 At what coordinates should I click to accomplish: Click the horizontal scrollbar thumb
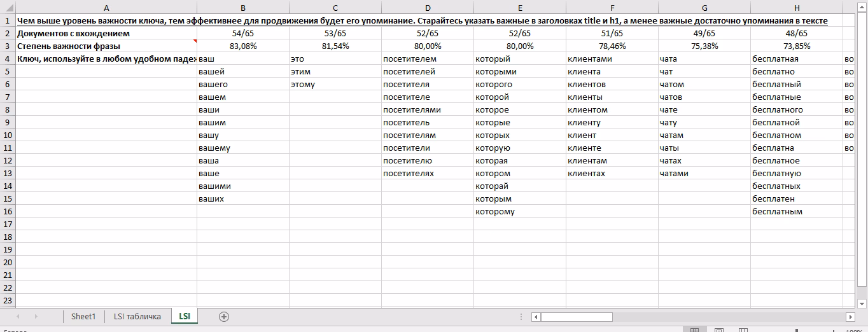(576, 317)
